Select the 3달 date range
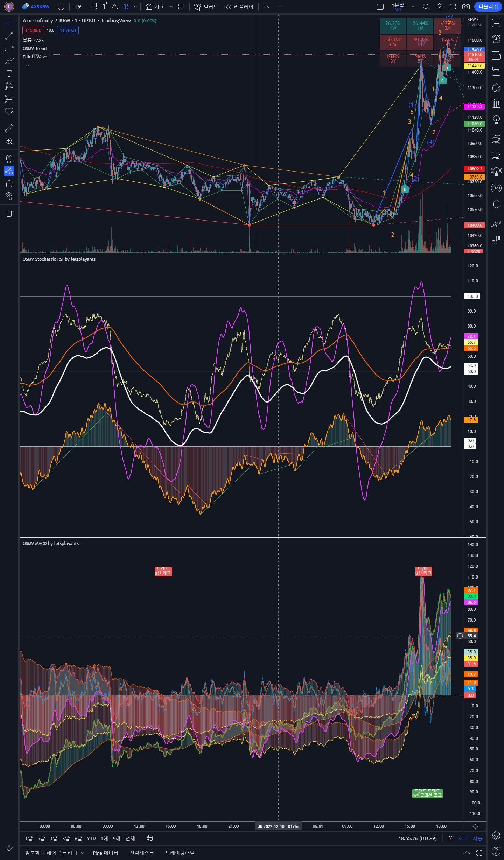504x860 pixels. coord(66,838)
